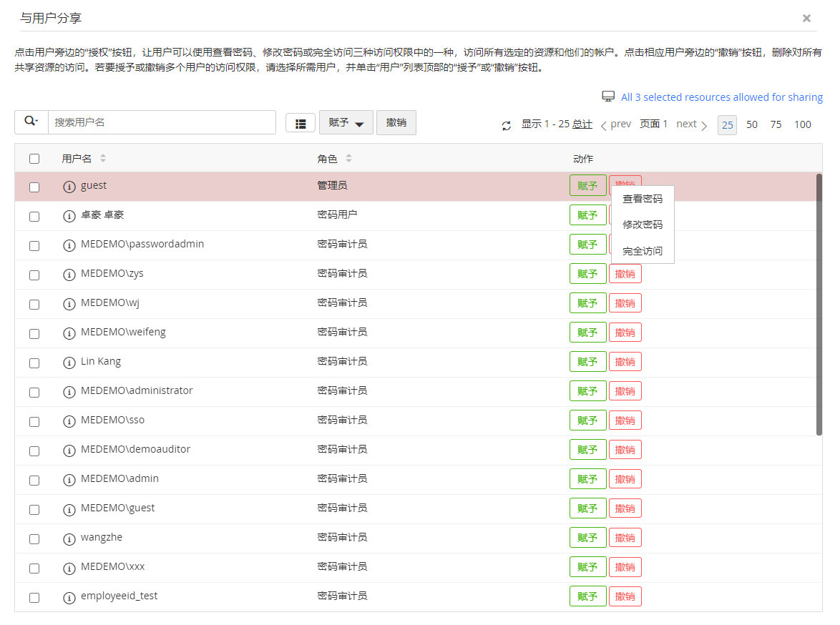Click info icon beside MEDEMO\weifeng
This screenshot has width=840, height=625.
tap(69, 333)
